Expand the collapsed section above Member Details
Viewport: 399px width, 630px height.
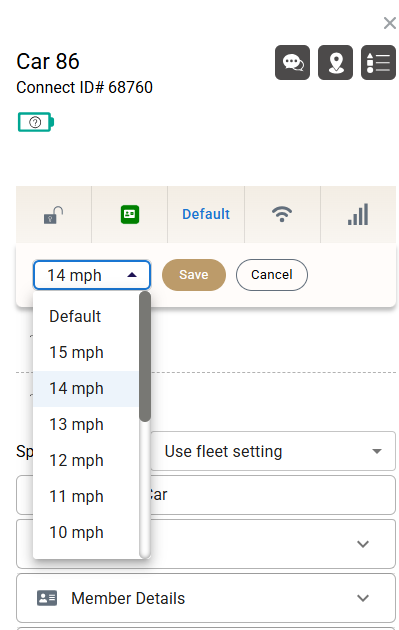(206, 544)
